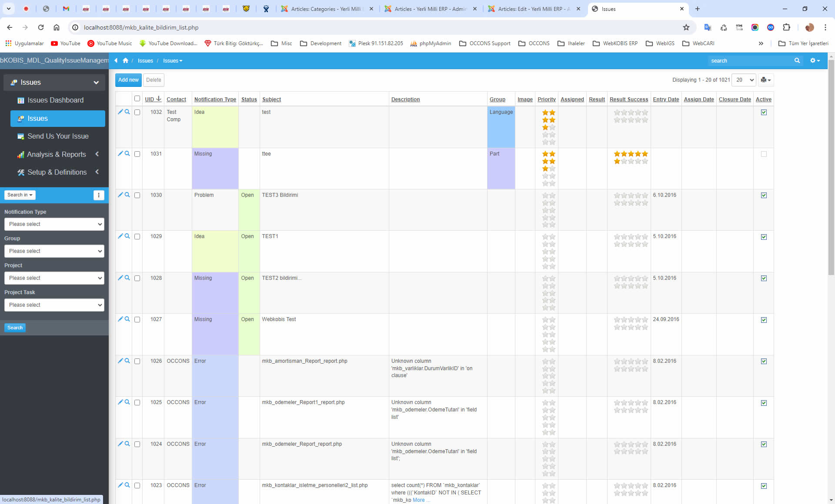
Task: Click the back arrow in blue header
Action: point(116,61)
